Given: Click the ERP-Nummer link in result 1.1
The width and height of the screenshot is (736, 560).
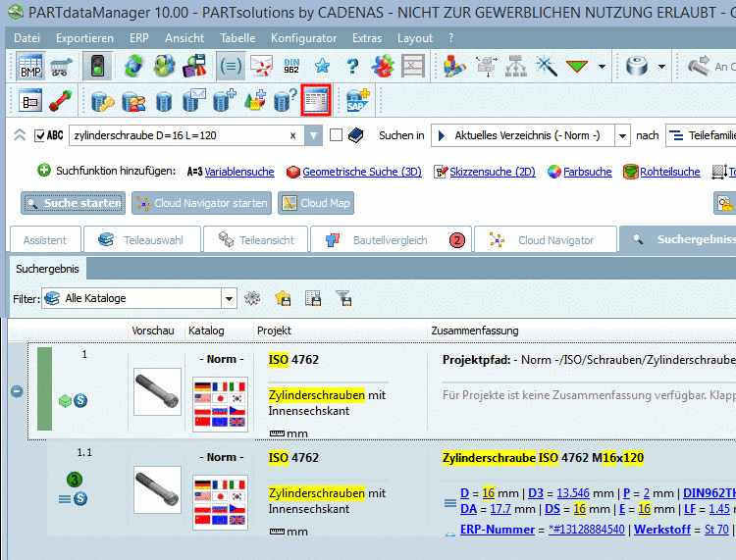Looking at the screenshot, I should (498, 529).
